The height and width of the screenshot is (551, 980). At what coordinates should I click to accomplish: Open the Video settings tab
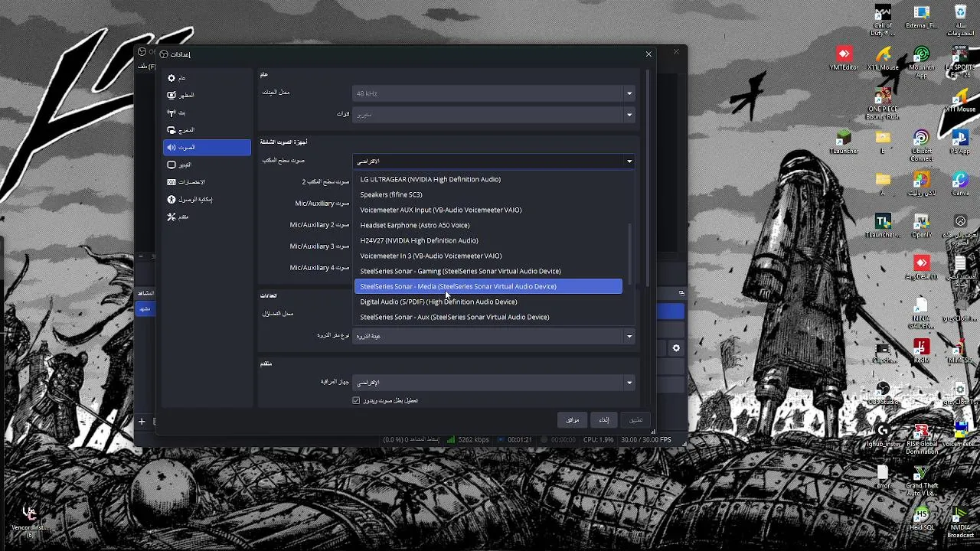click(x=207, y=165)
